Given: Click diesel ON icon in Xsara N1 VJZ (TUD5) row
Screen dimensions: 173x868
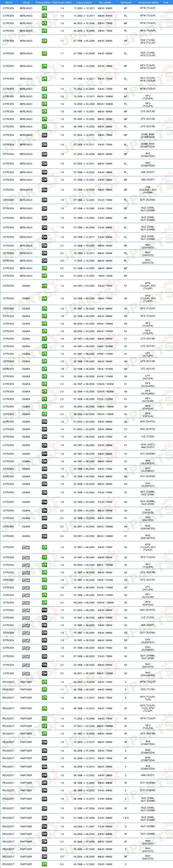Looking at the screenshot, I should (x=44, y=437).
